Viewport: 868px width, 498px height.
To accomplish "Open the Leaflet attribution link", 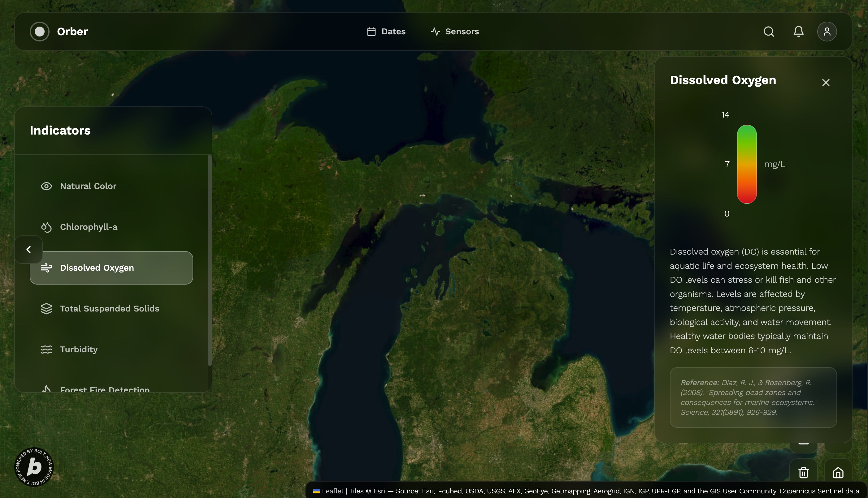I will pyautogui.click(x=332, y=491).
